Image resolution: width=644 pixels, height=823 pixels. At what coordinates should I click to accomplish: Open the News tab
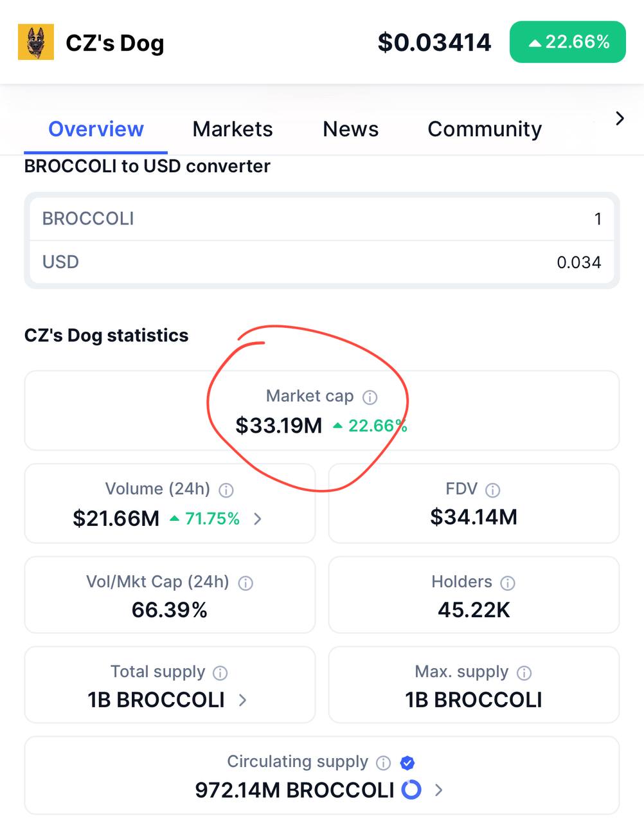pos(350,129)
